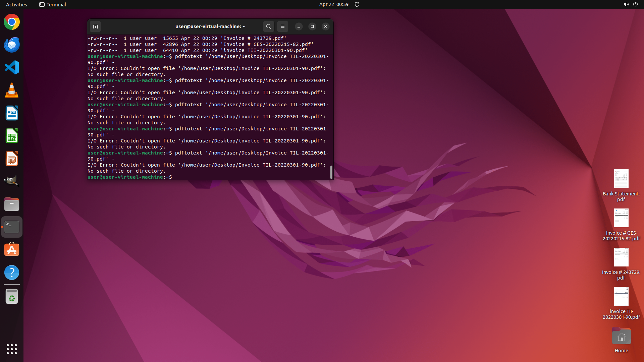The height and width of the screenshot is (362, 644).
Task: Expand the system volume and power menu
Action: (x=630, y=4)
